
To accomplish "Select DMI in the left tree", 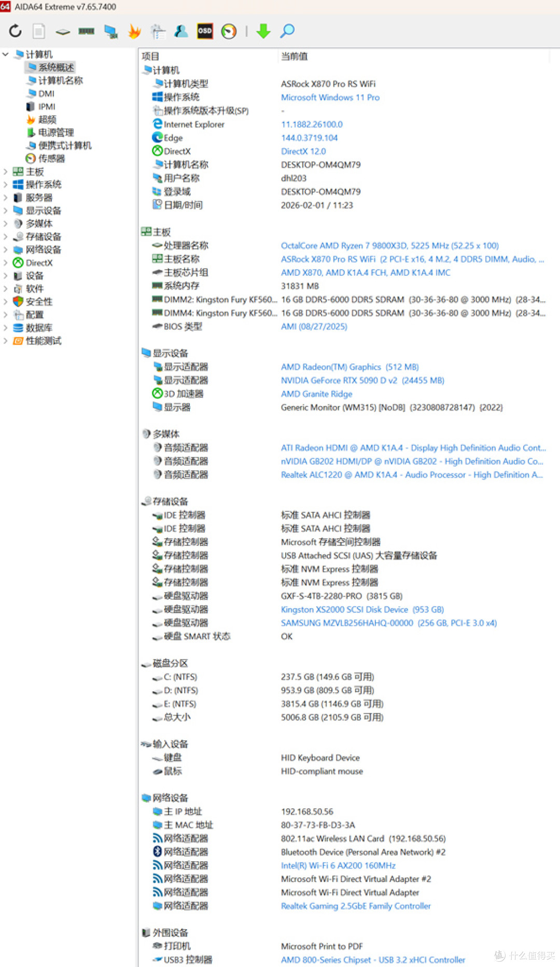I will pyautogui.click(x=40, y=93).
